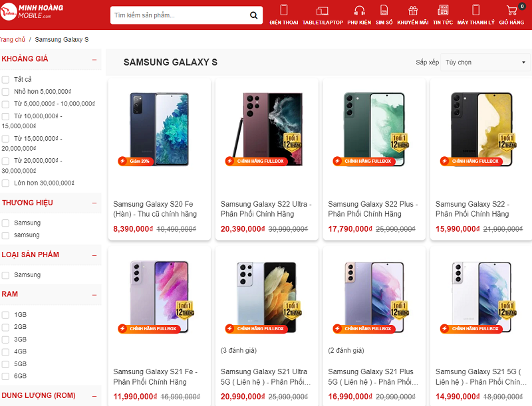Image resolution: width=532 pixels, height=406 pixels.
Task: Open the Giỏ Hàng shopping cart icon
Action: pyautogui.click(x=511, y=11)
